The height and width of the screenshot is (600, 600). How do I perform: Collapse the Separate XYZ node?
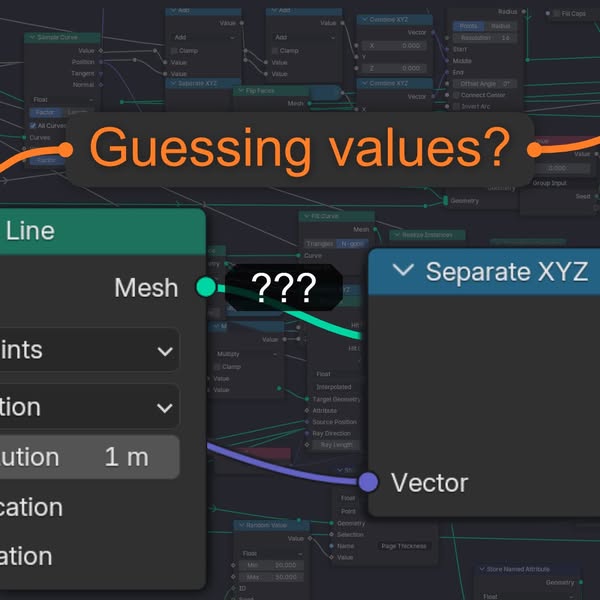pyautogui.click(x=404, y=271)
